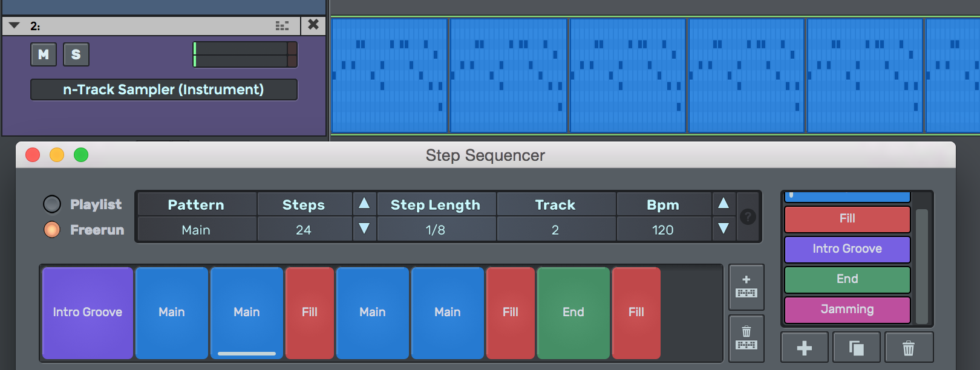Select the fifth MIDI clip in timeline
The image size is (980, 370).
tap(865, 76)
